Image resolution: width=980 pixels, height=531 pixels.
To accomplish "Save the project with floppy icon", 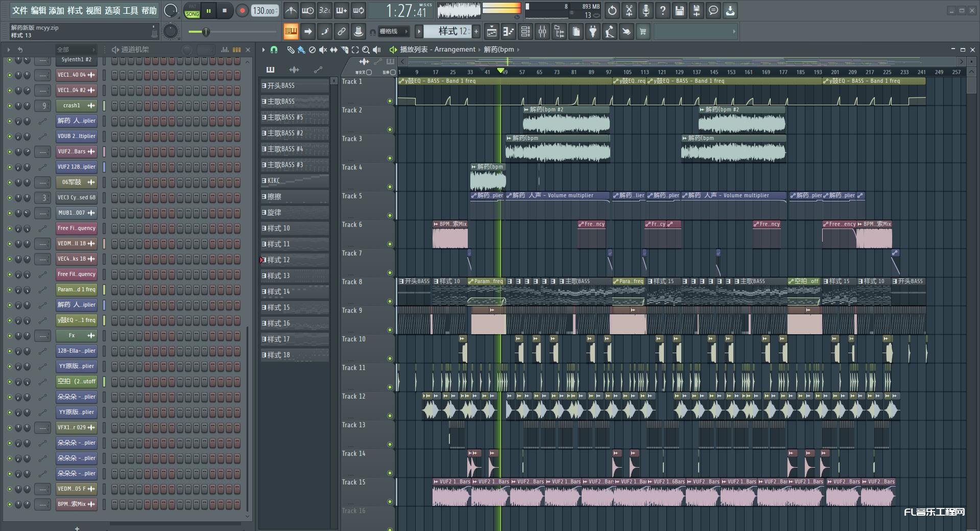I will click(x=680, y=10).
